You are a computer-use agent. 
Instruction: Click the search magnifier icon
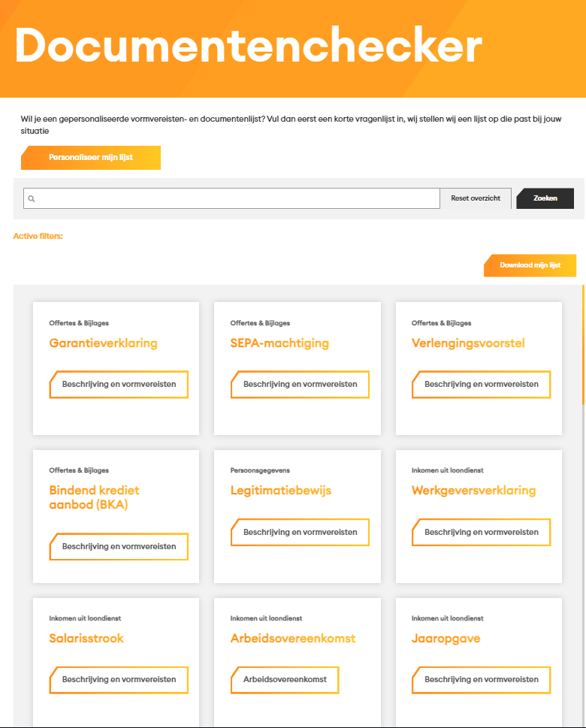click(x=32, y=199)
